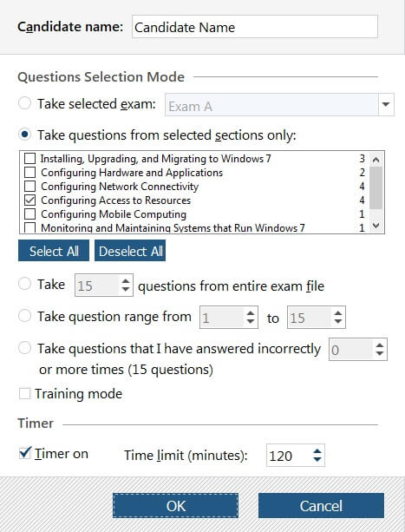Select questions answered incorrectly radio option

(x=25, y=348)
